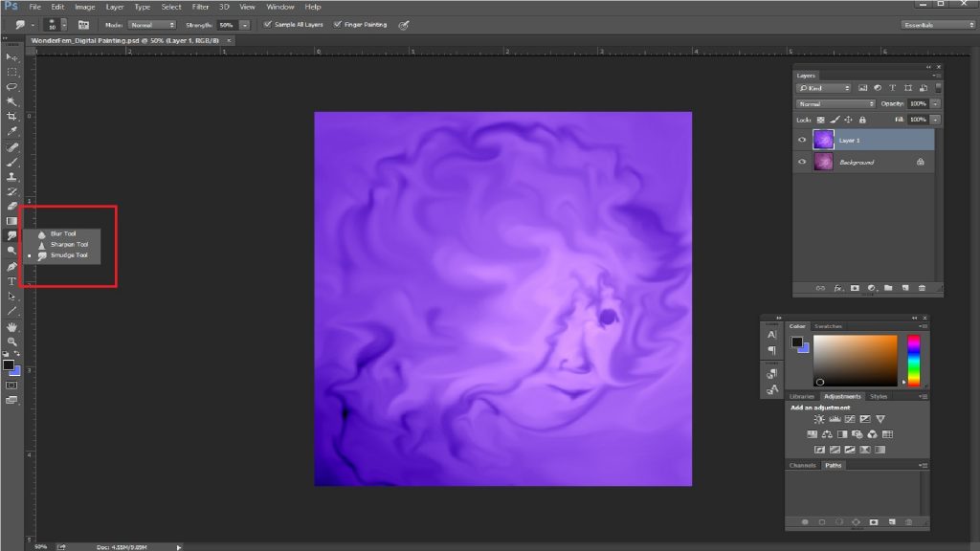
Task: Hide the Background layer
Action: 802,162
